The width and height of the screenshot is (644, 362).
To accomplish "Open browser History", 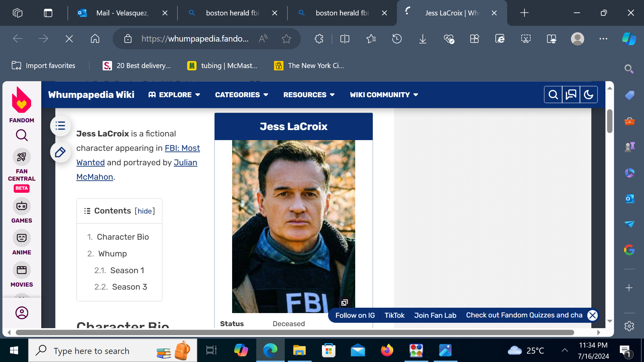I will 397,39.
